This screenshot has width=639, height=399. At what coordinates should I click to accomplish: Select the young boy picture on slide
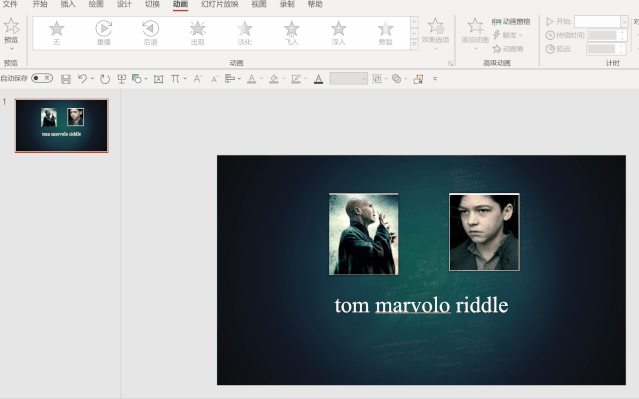coord(484,232)
